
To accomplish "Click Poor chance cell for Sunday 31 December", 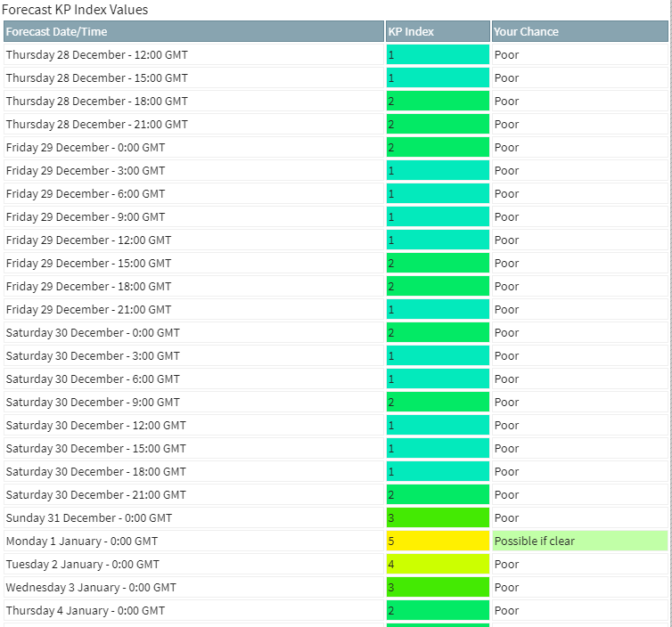I will point(580,517).
